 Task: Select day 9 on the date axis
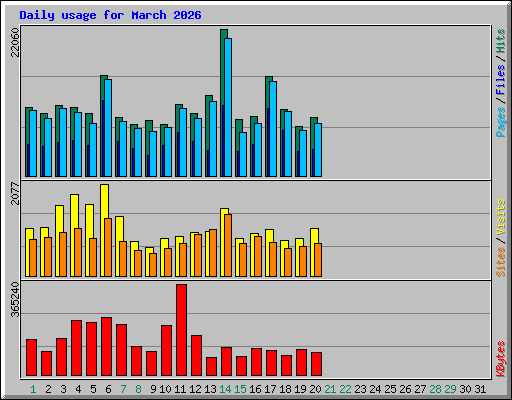tap(153, 389)
